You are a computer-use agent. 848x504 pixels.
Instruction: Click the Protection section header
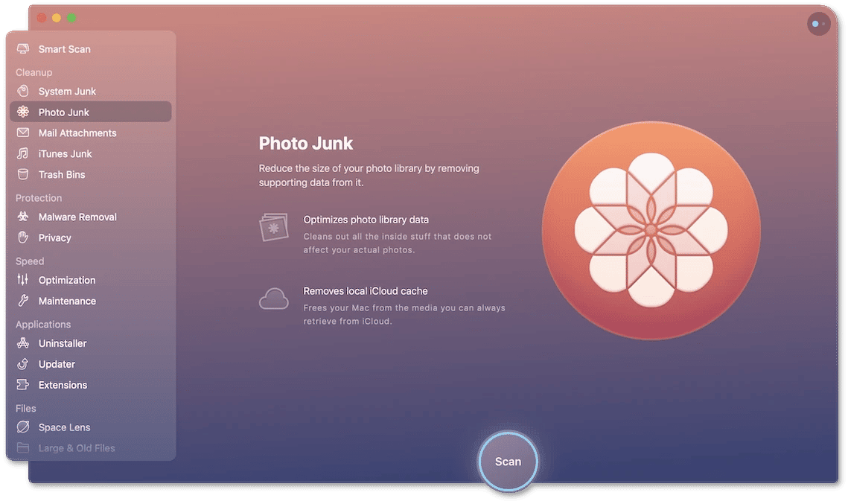pyautogui.click(x=39, y=198)
